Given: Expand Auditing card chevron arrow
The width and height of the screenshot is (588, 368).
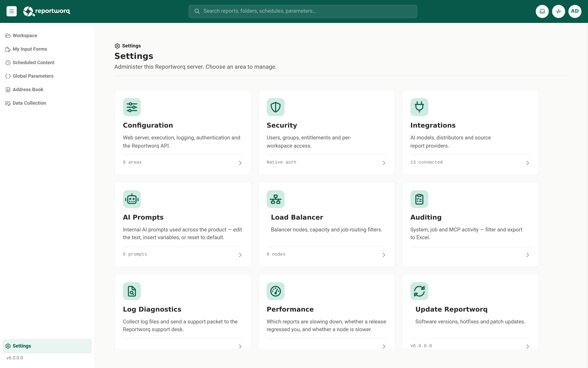Looking at the screenshot, I should click(528, 255).
